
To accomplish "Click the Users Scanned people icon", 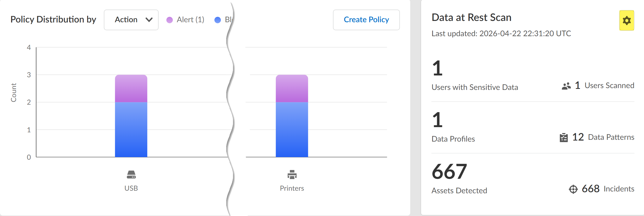I will pyautogui.click(x=566, y=86).
